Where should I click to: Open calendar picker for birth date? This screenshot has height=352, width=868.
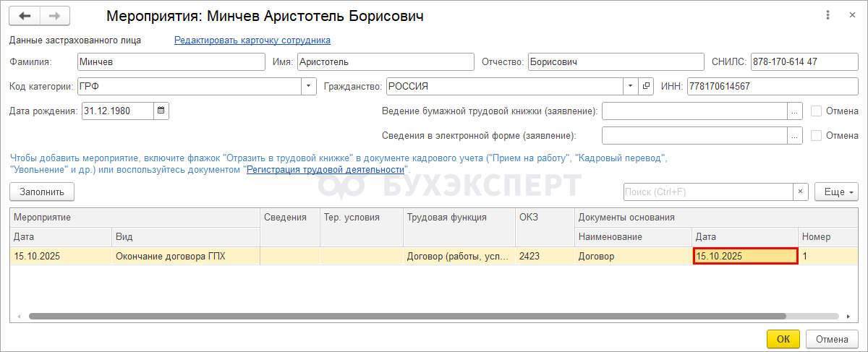[161, 111]
